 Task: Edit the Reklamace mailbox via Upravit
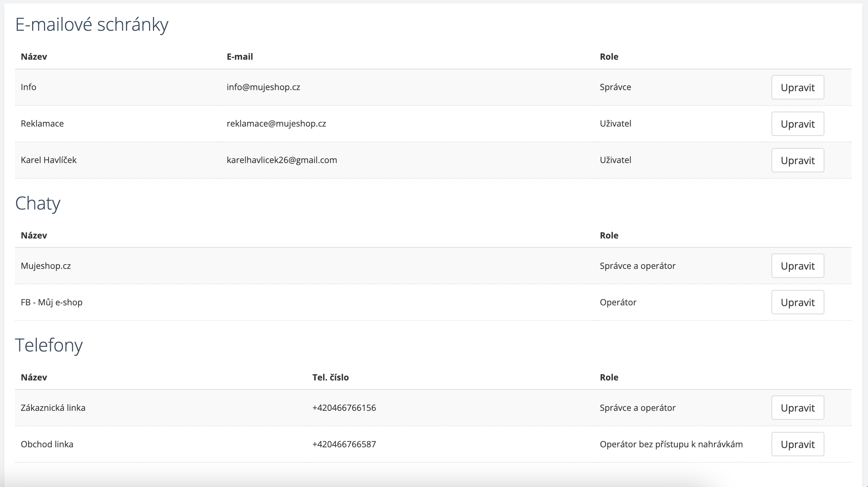click(x=797, y=124)
